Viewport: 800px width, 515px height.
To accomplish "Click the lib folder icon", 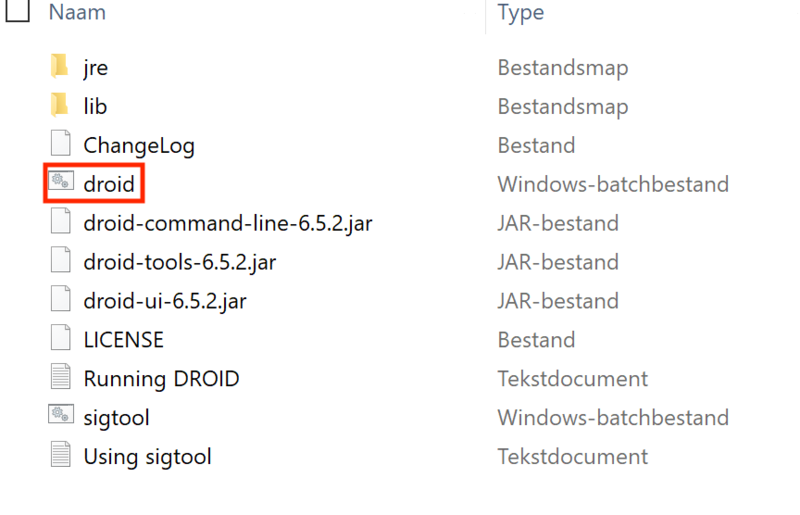I will click(x=60, y=106).
